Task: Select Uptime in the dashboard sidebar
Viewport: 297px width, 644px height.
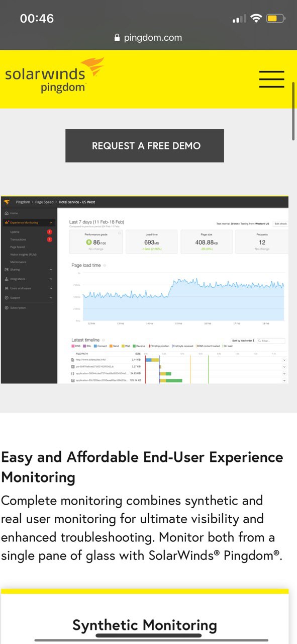Action: click(15, 232)
